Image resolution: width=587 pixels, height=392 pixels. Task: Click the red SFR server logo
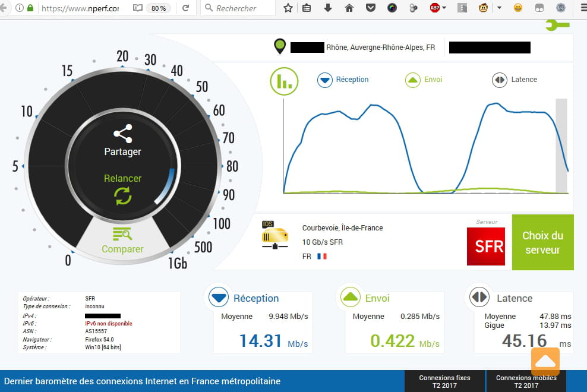pos(486,246)
